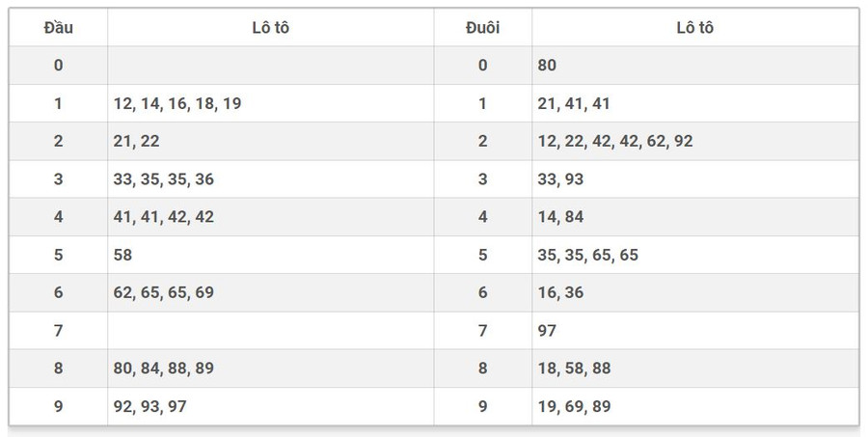Click the 12, 22, 42, 42, 62, 92 cell
The width and height of the screenshot is (868, 437).
tap(614, 141)
